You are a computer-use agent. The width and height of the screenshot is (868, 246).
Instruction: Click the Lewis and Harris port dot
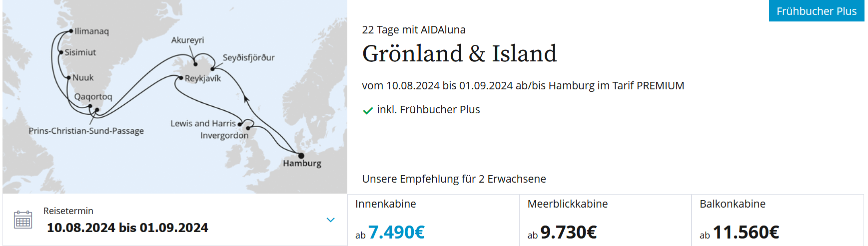click(240, 124)
